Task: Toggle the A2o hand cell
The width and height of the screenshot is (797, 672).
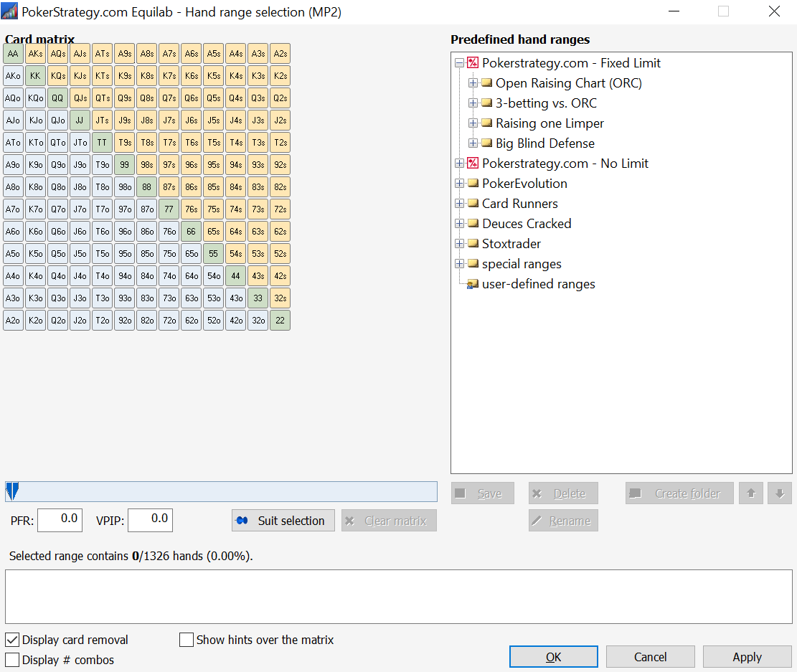Action: (13, 321)
